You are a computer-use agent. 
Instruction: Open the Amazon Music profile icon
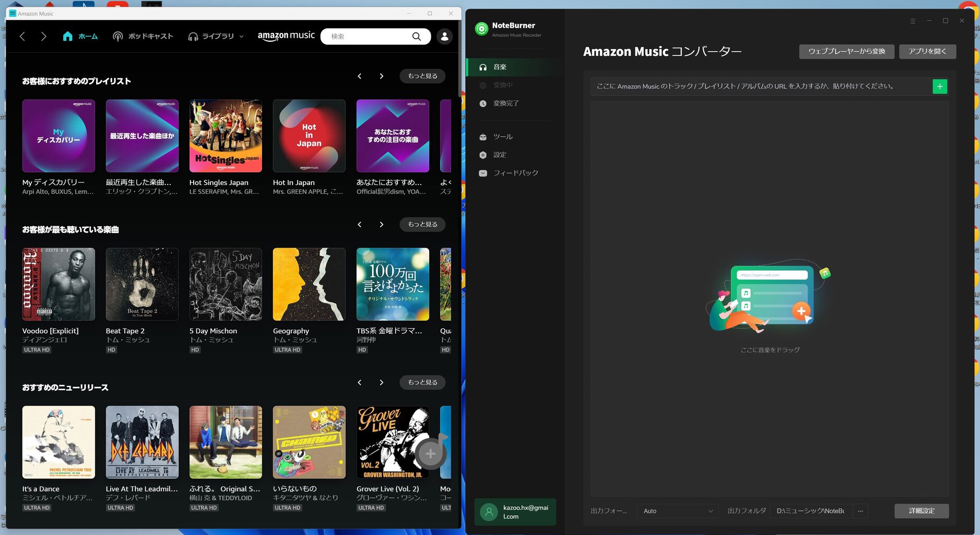point(444,36)
